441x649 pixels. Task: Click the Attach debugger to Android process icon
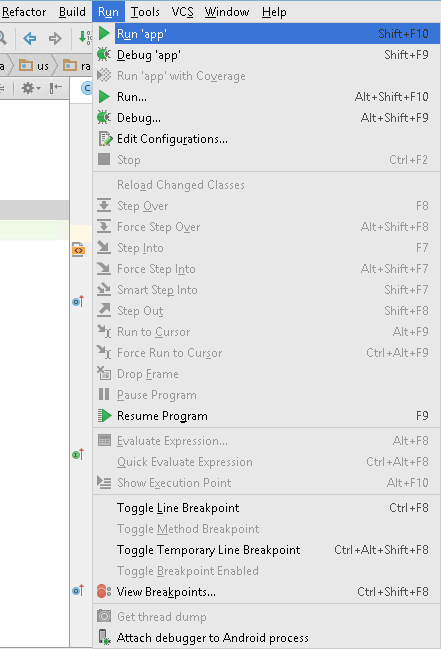click(x=104, y=637)
